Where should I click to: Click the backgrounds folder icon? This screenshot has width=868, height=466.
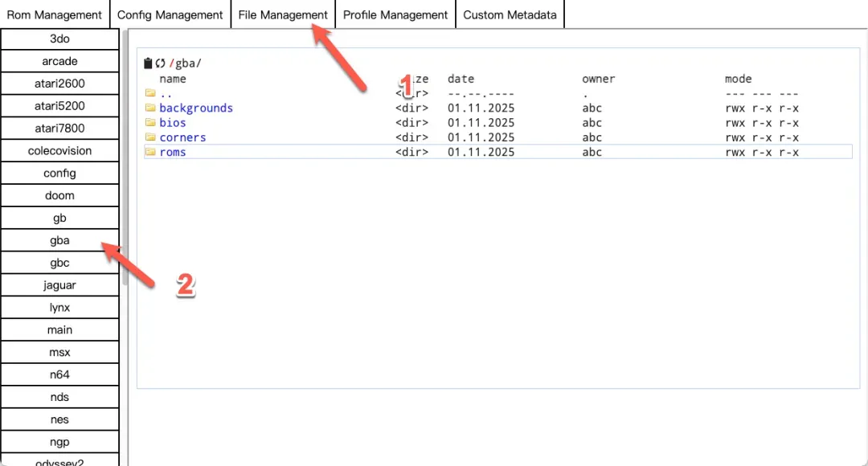pos(149,108)
